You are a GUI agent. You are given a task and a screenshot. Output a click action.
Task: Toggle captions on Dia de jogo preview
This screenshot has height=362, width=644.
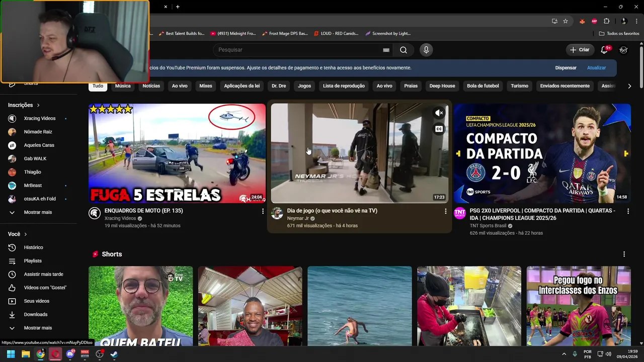439,129
